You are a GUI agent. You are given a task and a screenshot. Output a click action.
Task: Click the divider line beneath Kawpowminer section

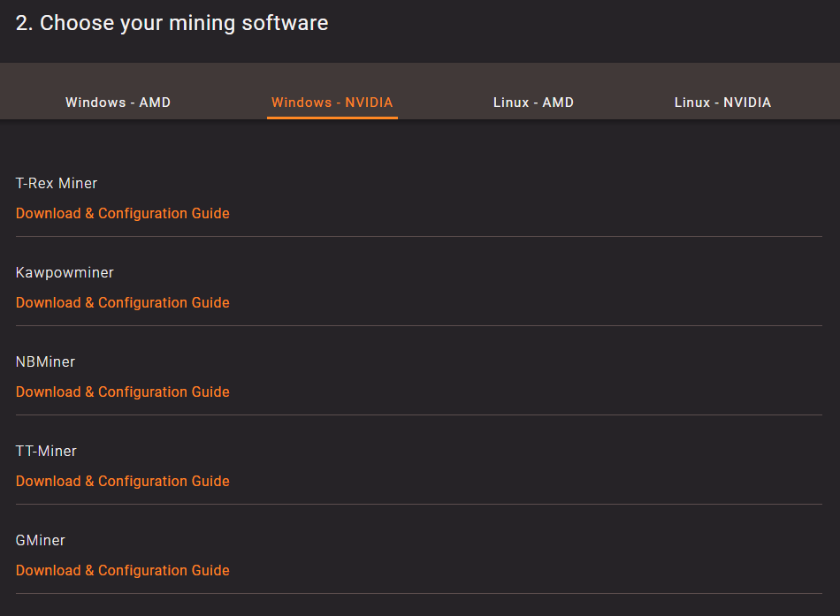(419, 326)
